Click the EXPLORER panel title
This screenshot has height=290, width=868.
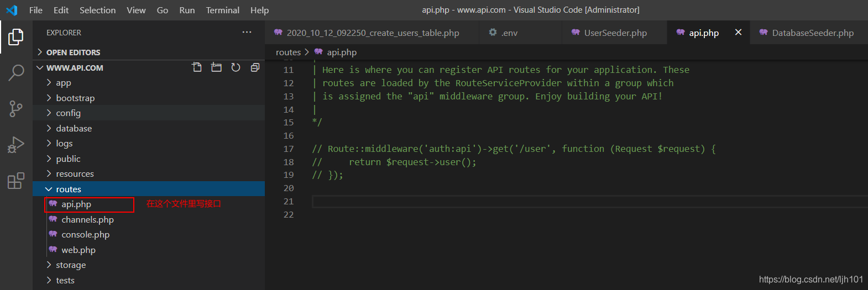pyautogui.click(x=64, y=33)
